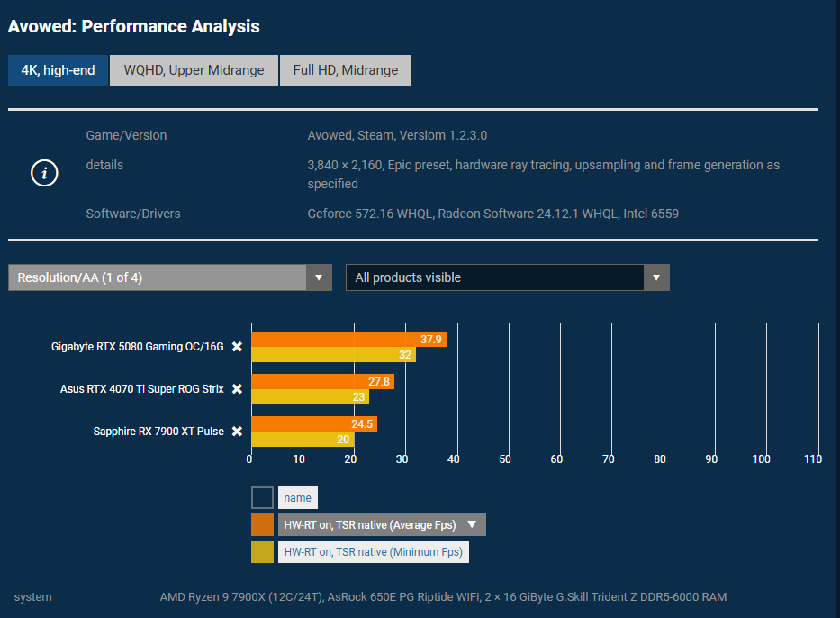840x618 pixels.
Task: Click the AMD Ryzen 9 7900X system text
Action: pyautogui.click(x=443, y=596)
